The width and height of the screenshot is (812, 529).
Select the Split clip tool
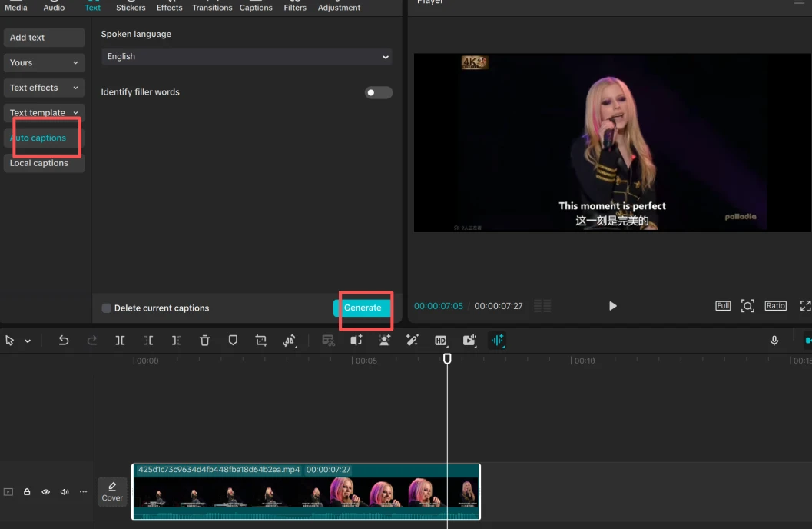(x=120, y=341)
